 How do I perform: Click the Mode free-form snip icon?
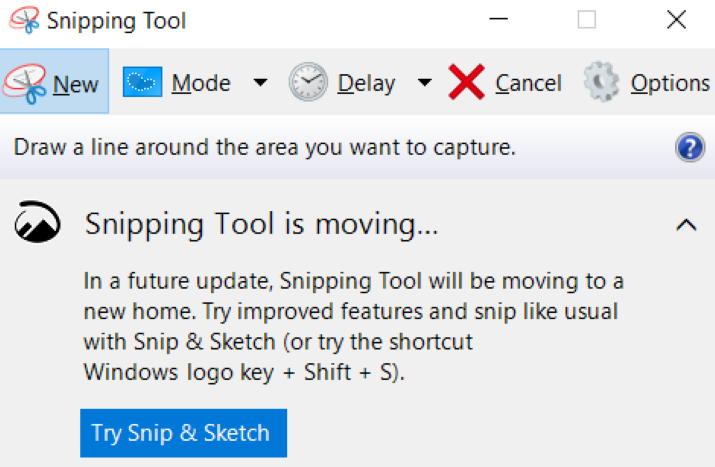click(142, 82)
